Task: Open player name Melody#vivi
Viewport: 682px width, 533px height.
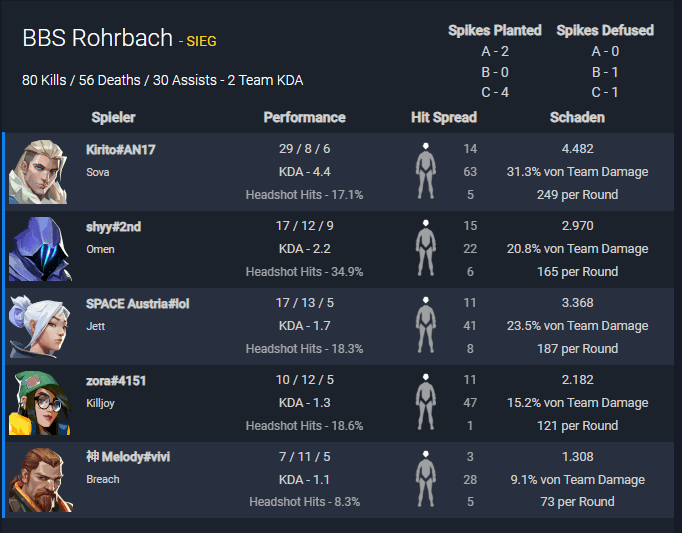Action: pyautogui.click(x=128, y=457)
